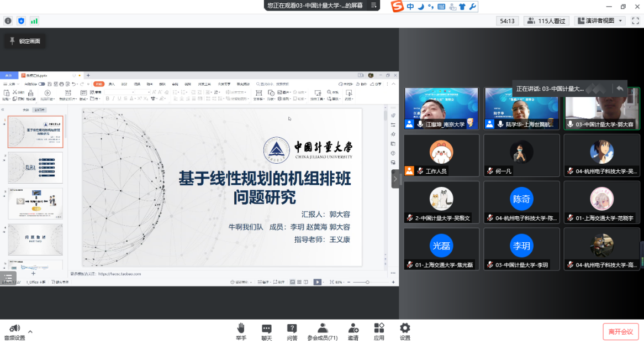
Task: Open the Participants (参会成员) list
Action: click(x=323, y=331)
